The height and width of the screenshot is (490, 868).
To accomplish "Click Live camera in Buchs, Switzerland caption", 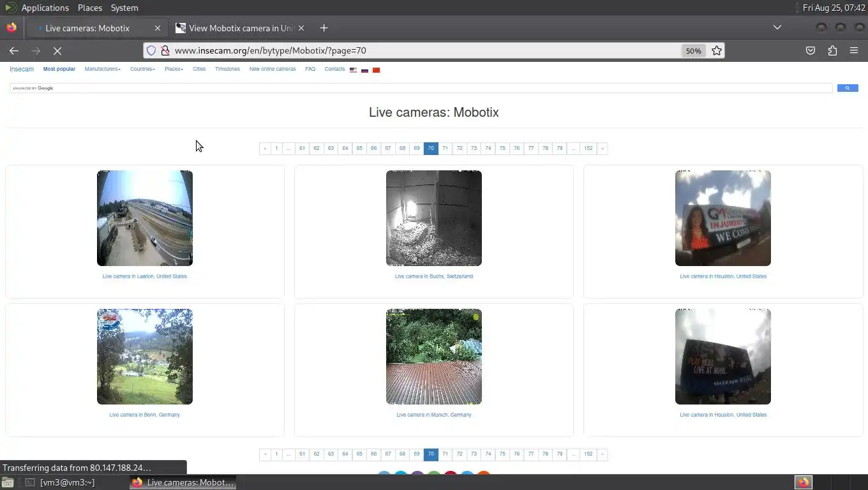I will pos(434,276).
